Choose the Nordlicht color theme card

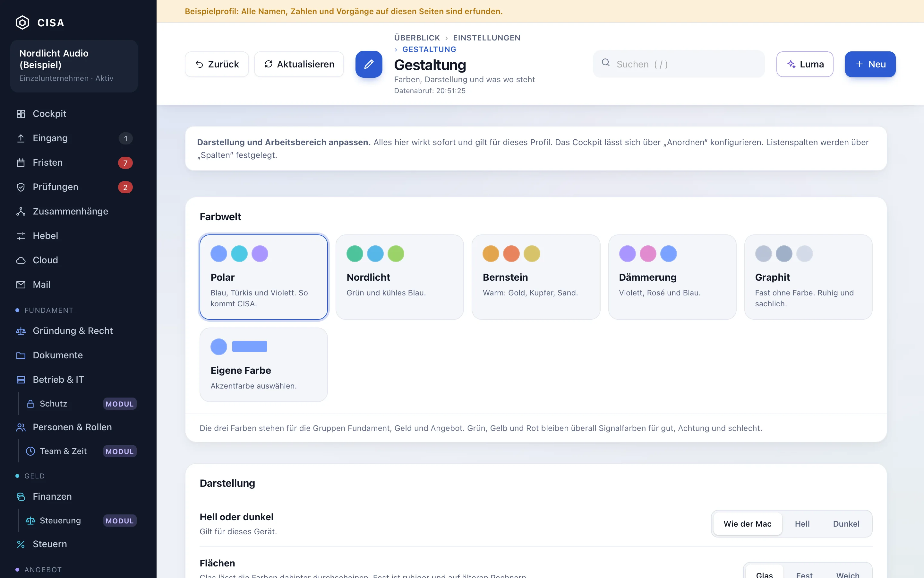pos(399,277)
